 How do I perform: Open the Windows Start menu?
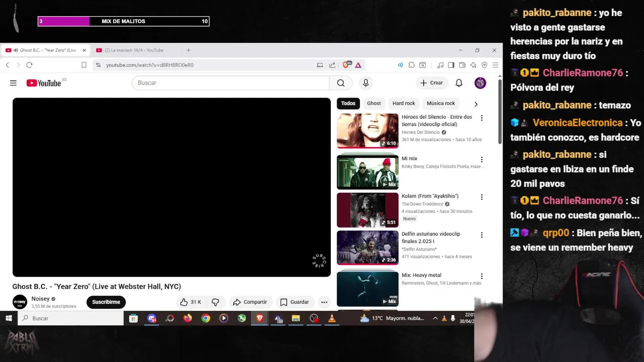coord(9,318)
